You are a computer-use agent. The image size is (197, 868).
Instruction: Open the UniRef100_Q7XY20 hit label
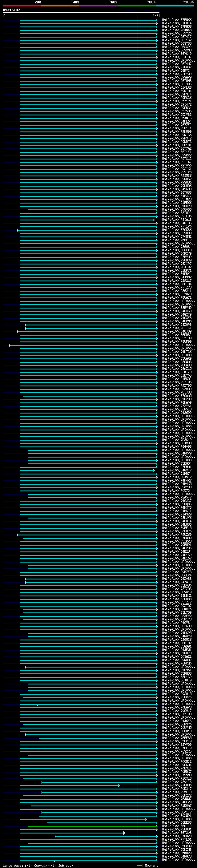point(176,33)
